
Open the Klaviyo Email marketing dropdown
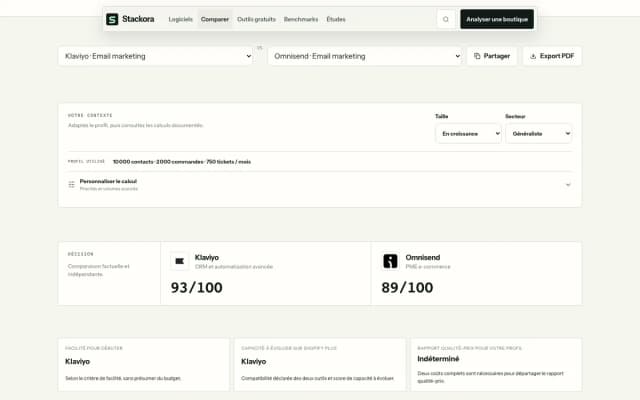click(156, 56)
